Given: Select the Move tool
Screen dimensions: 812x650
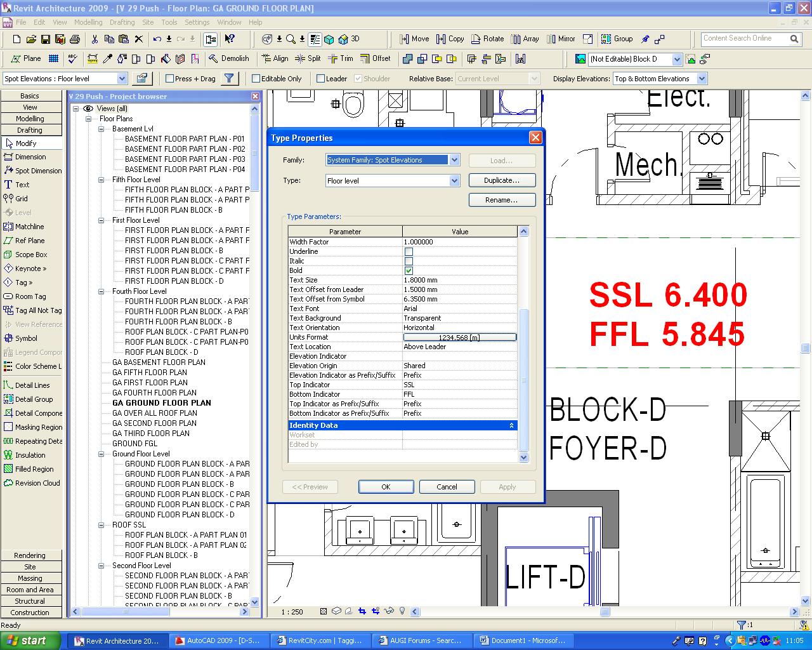Looking at the screenshot, I should pos(414,39).
